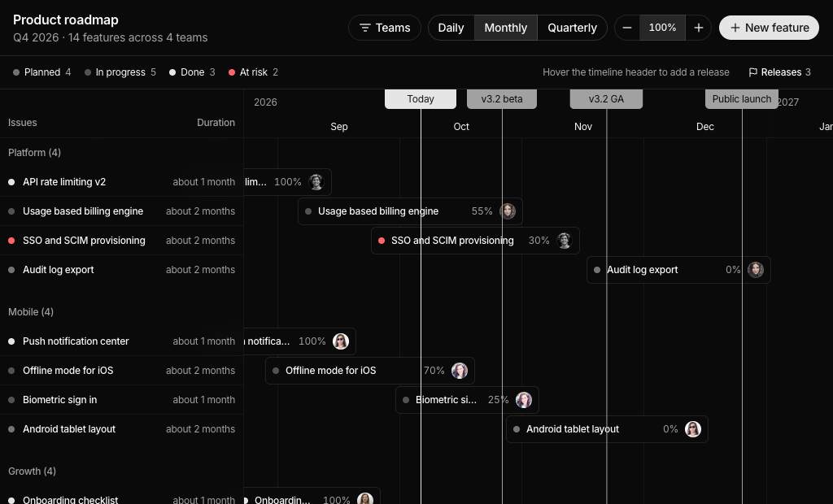Select Biometric sign in issue row
Viewport: 833px width, 504px height.
[122, 400]
